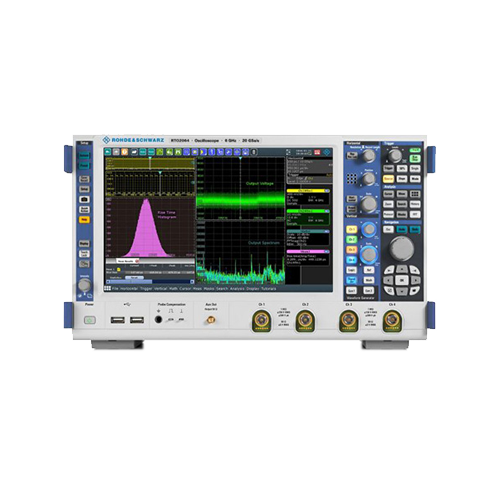
Task: Tap the undo arrow toolbar icon
Action: coord(108,152)
